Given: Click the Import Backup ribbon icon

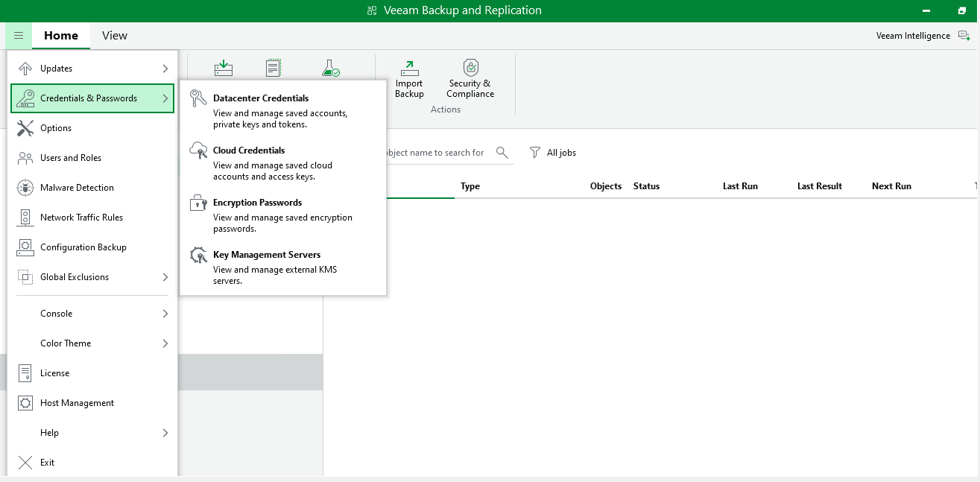Looking at the screenshot, I should coord(409,69).
